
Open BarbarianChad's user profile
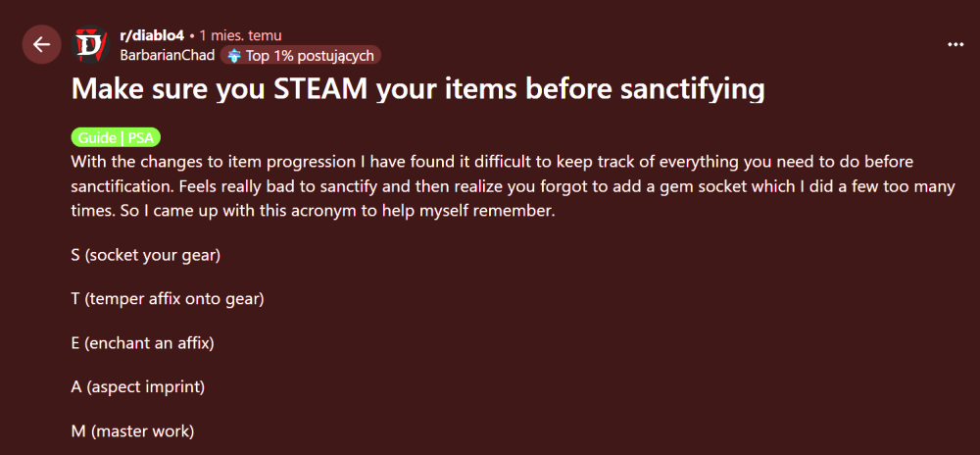(x=167, y=56)
